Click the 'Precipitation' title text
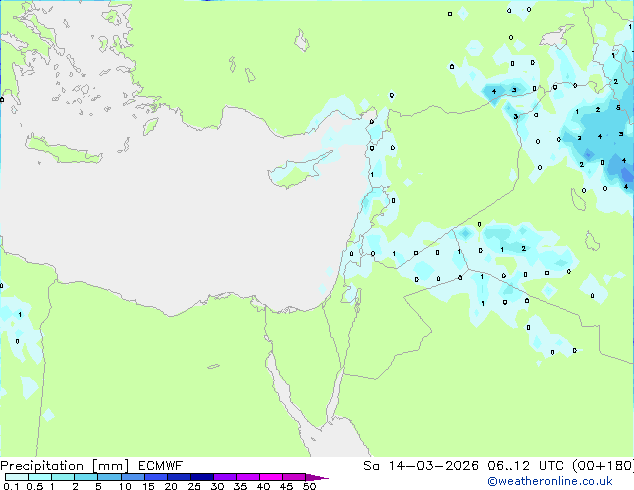This screenshot has height=490, width=634. 42,466
